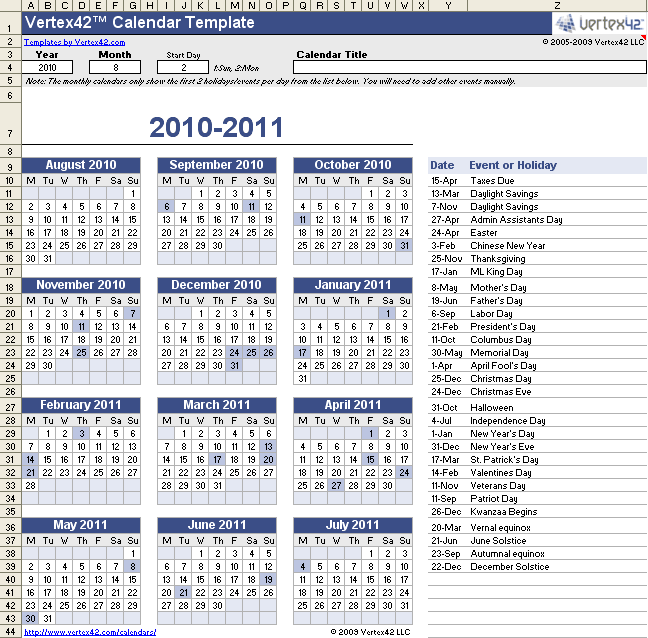Select the Start Day input cell showing 2
The height and width of the screenshot is (638, 648).
click(183, 67)
